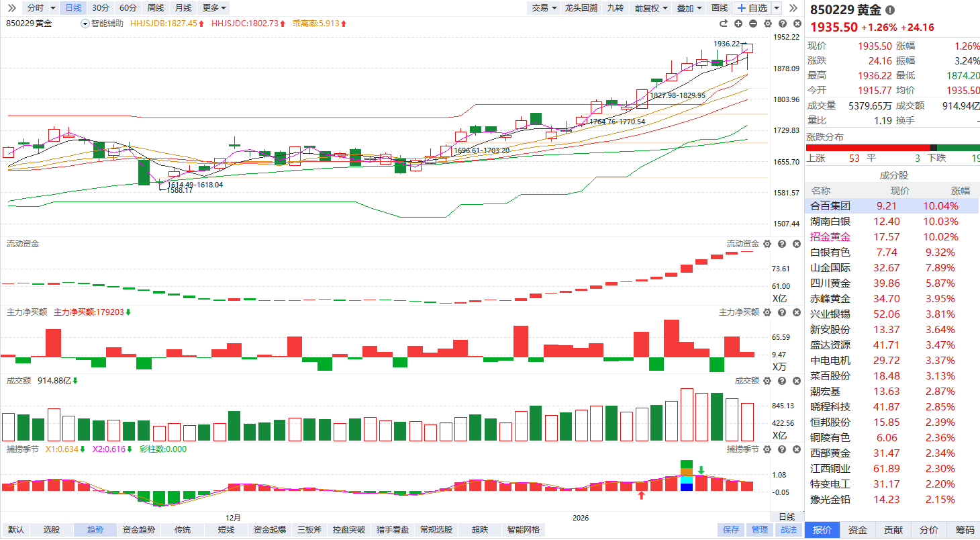Open settings gear for 捕捞季节 indicator

767,449
